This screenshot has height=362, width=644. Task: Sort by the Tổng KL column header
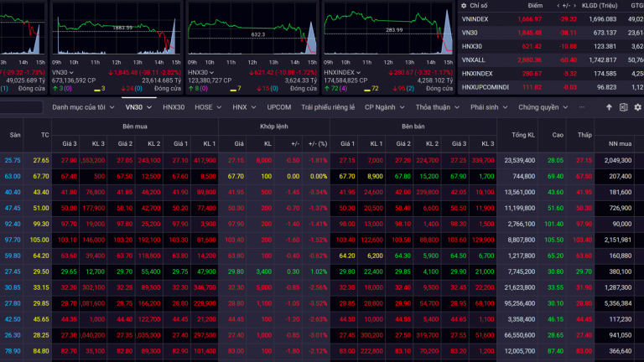[x=523, y=135]
